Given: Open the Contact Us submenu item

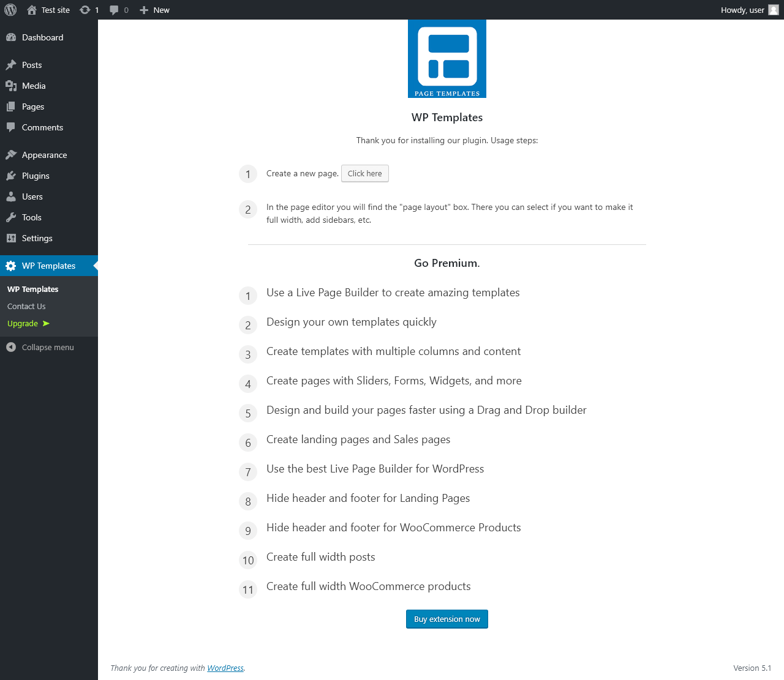Looking at the screenshot, I should pos(26,306).
